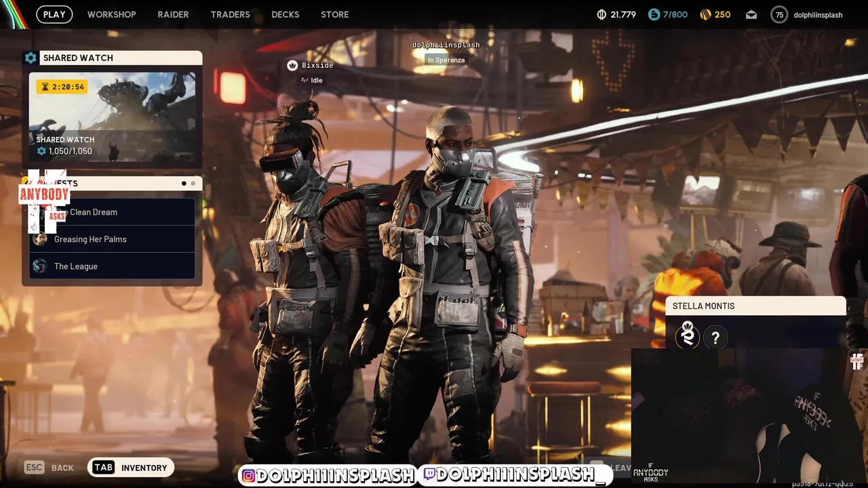Open the Greasing Her Palms quest
The width and height of the screenshot is (868, 488).
112,239
